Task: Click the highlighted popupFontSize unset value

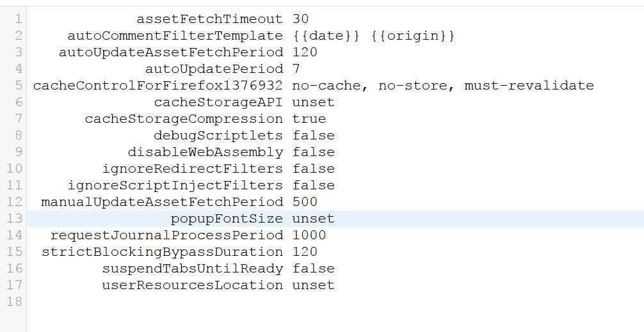Action: (313, 219)
